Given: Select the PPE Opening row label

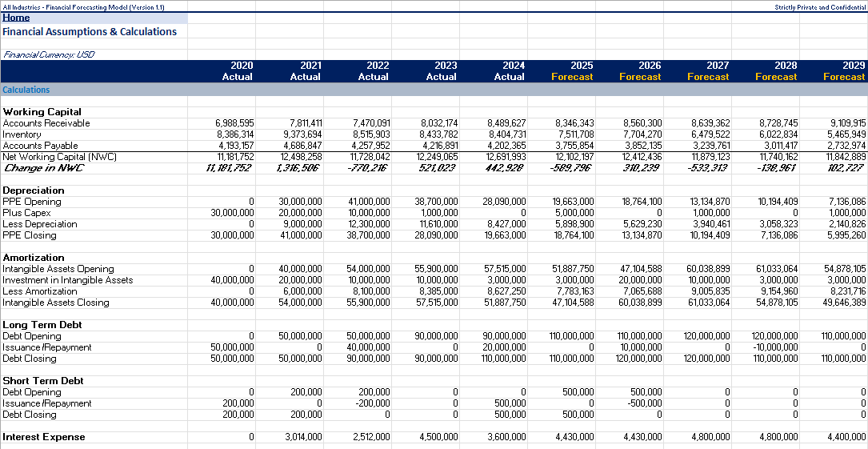Looking at the screenshot, I should click(x=31, y=202).
